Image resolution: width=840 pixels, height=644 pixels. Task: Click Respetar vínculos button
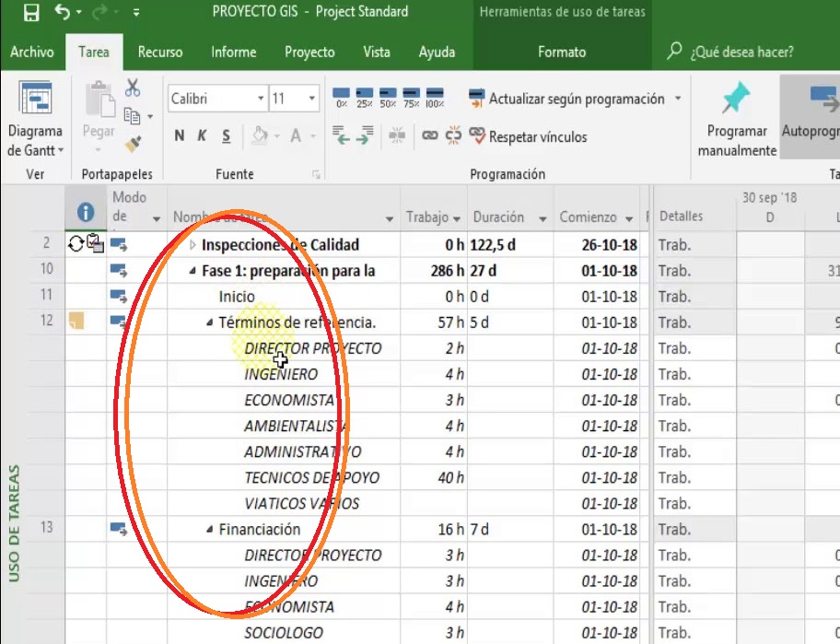click(x=528, y=136)
